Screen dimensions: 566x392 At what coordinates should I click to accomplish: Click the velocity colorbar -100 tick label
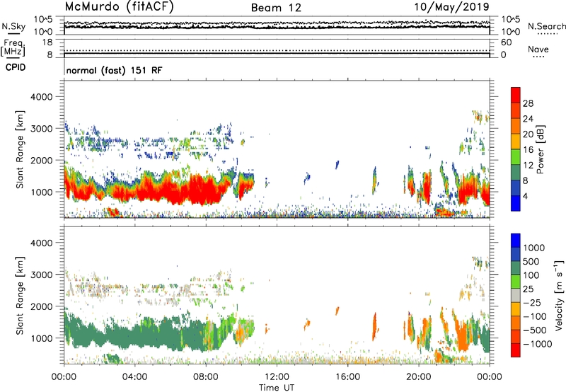click(x=535, y=316)
